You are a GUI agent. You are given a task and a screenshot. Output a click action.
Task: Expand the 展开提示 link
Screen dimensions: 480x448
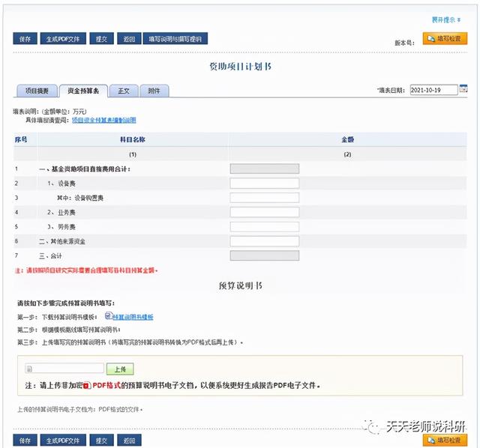(x=446, y=20)
